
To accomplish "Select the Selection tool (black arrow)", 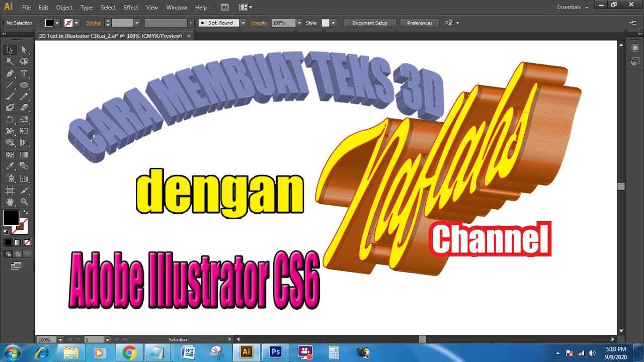I will pos(10,50).
